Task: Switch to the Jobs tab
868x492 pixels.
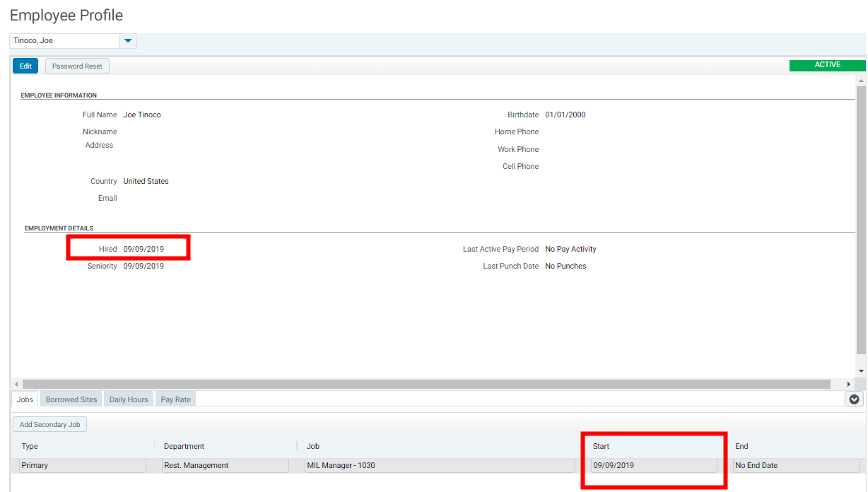Action: [25, 399]
